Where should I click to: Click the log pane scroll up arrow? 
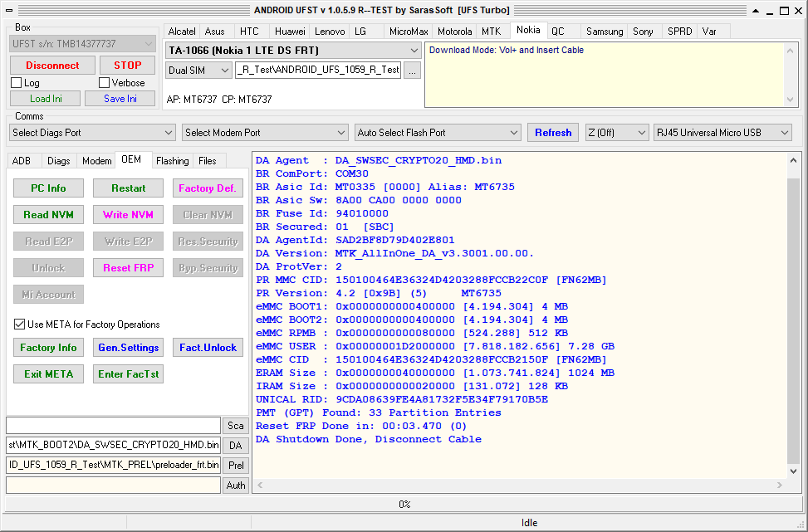coord(794,160)
